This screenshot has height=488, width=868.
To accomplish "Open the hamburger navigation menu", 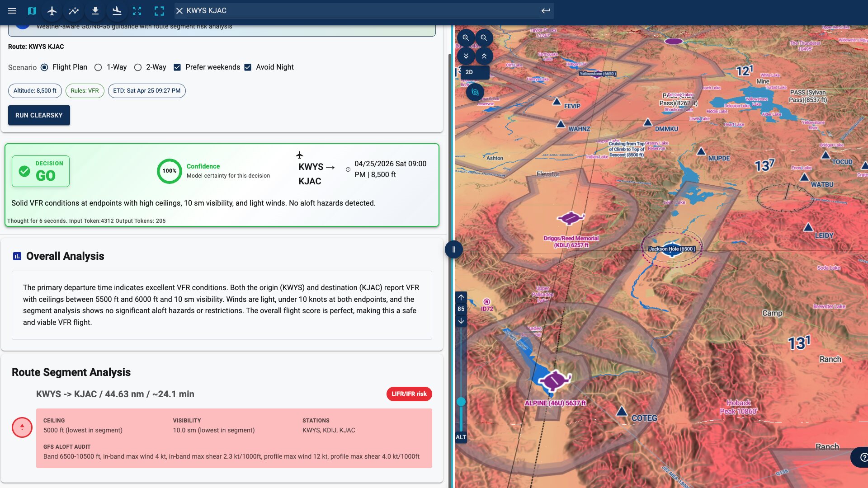I will (14, 11).
